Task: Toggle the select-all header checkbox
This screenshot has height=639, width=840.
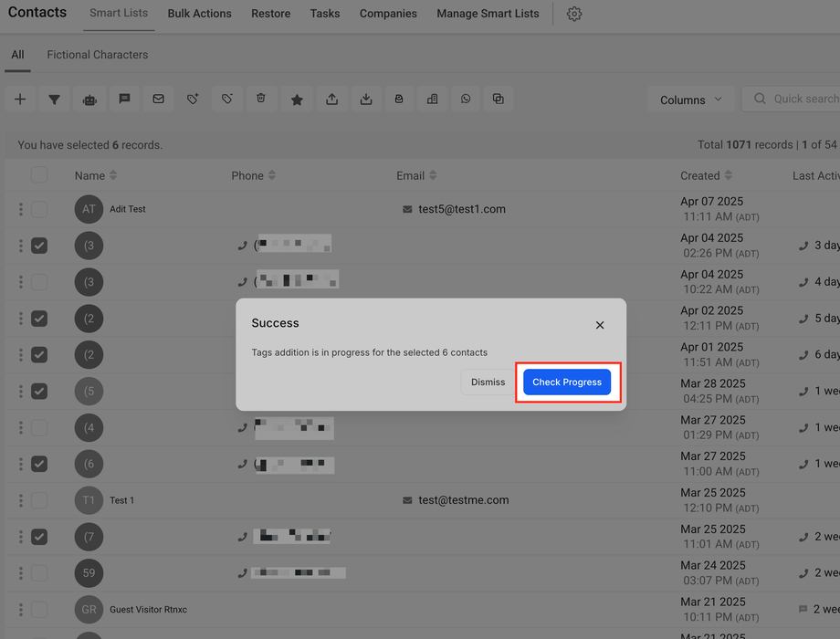Action: (x=39, y=175)
